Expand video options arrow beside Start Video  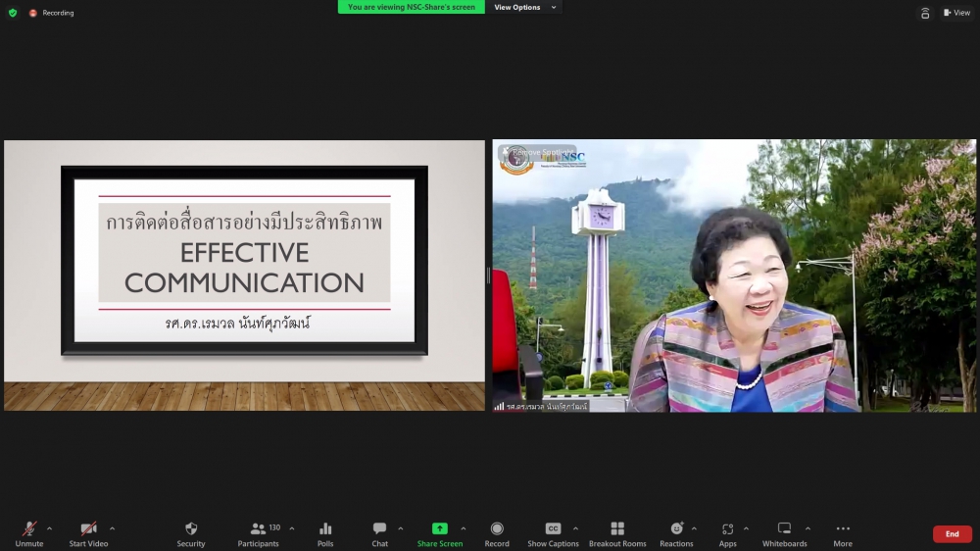coord(112,528)
